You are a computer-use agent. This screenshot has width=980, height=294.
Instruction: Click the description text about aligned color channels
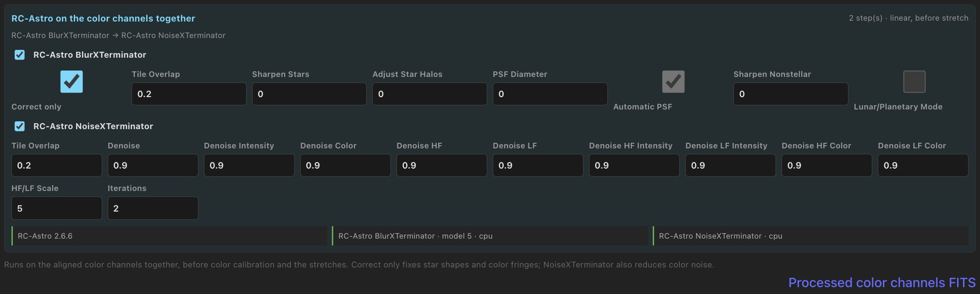[x=359, y=265]
